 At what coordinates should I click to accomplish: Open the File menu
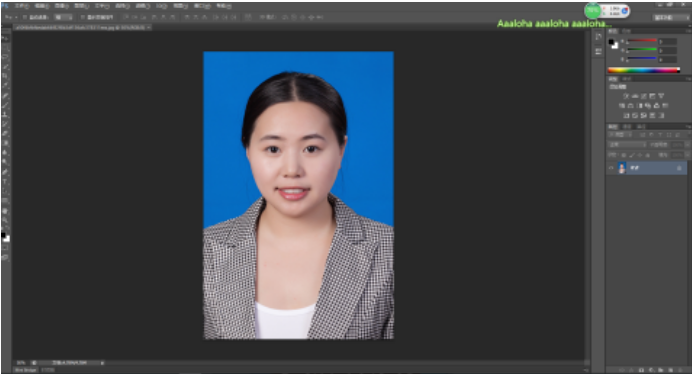22,6
